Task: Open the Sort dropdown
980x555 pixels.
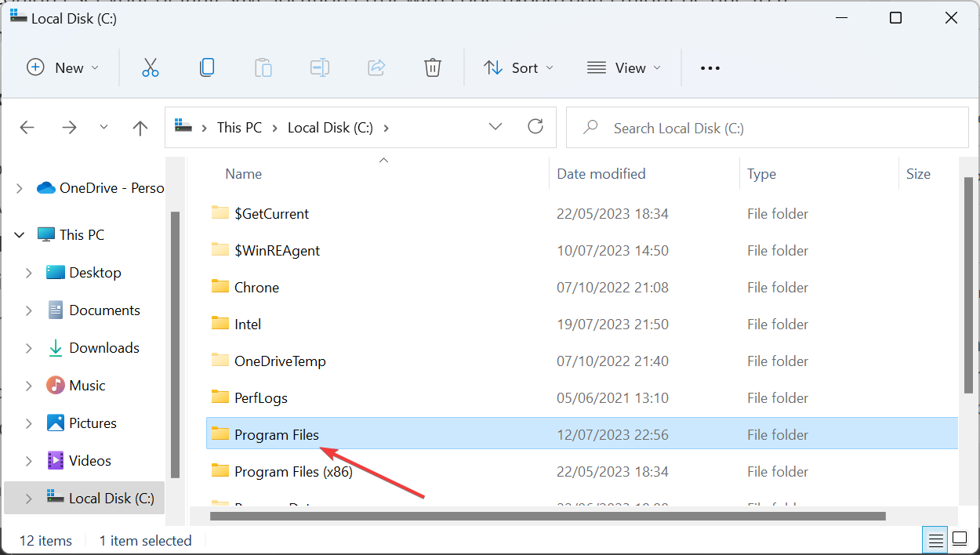Action: 518,67
